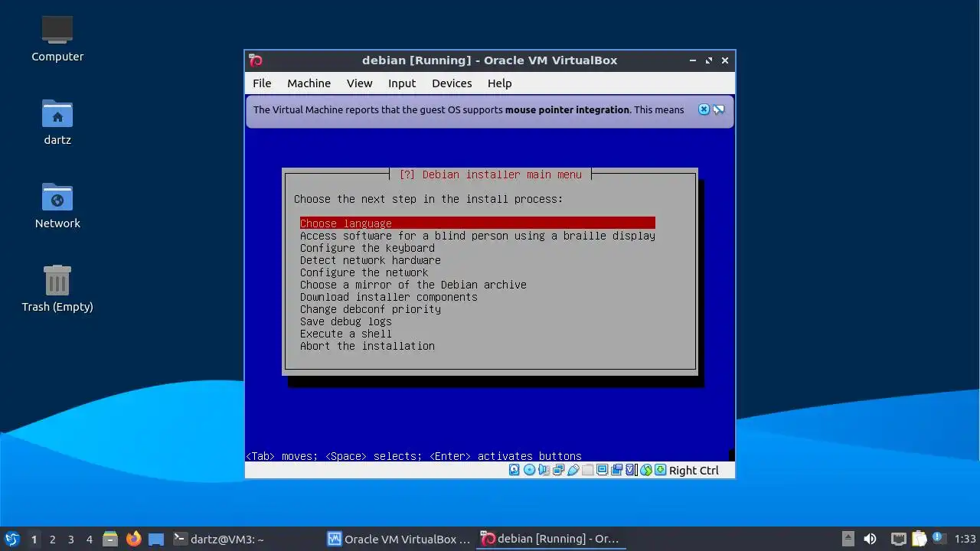
Task: Click the shared folders status icon
Action: [x=587, y=470]
